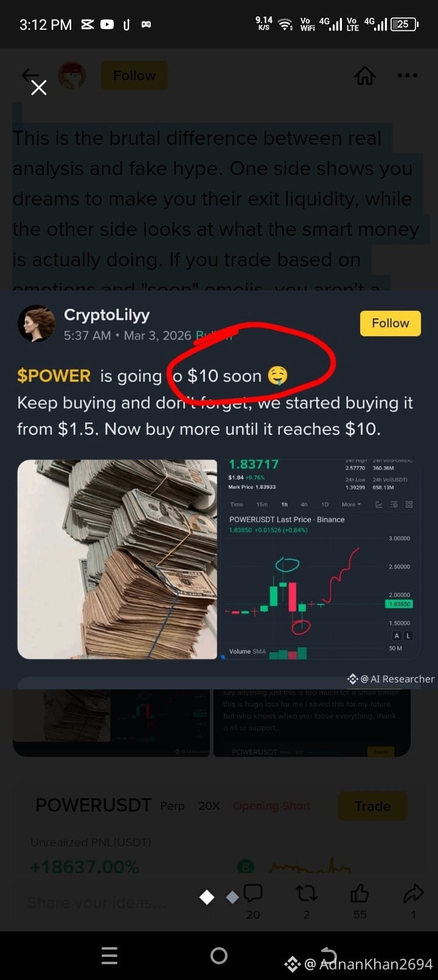Close the image viewer with the X
The height and width of the screenshot is (980, 438).
coord(39,88)
